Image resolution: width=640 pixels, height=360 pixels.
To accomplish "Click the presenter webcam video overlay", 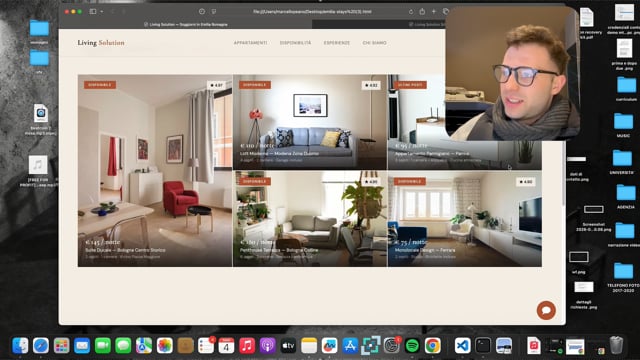I will coord(512,73).
